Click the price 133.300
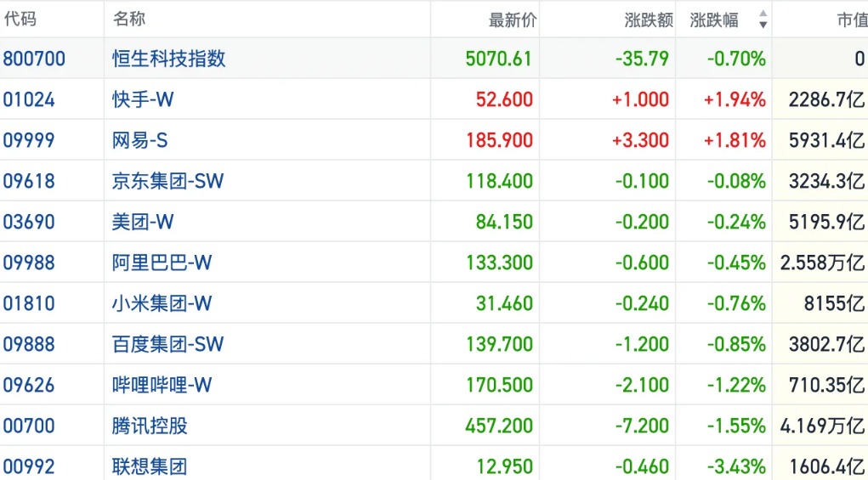Viewport: 868px width, 480px height. tap(499, 263)
